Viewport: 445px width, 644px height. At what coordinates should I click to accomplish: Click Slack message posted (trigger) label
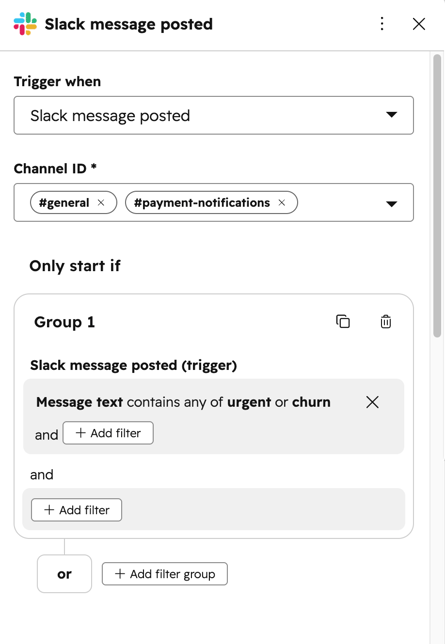(134, 365)
